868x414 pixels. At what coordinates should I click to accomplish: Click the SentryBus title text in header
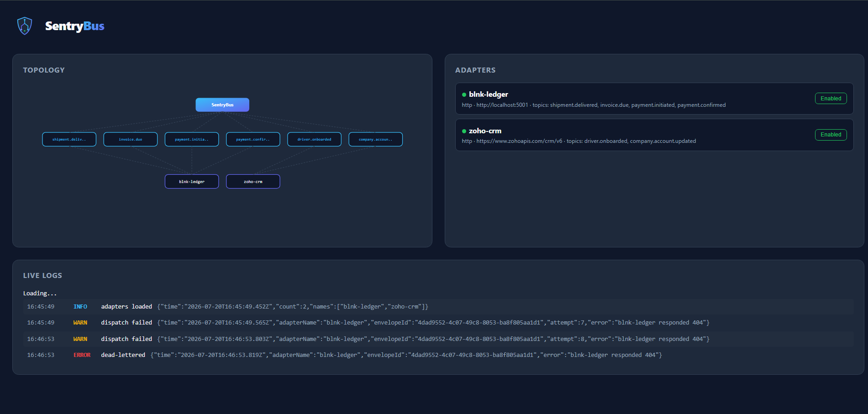74,26
